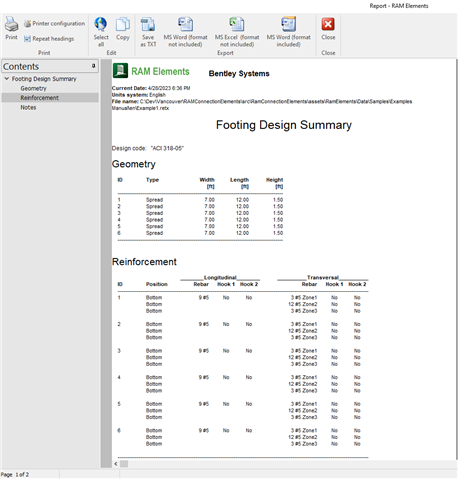Screen dimensions: 458x479
Task: Export to MS Excel format not included
Action: (x=237, y=32)
